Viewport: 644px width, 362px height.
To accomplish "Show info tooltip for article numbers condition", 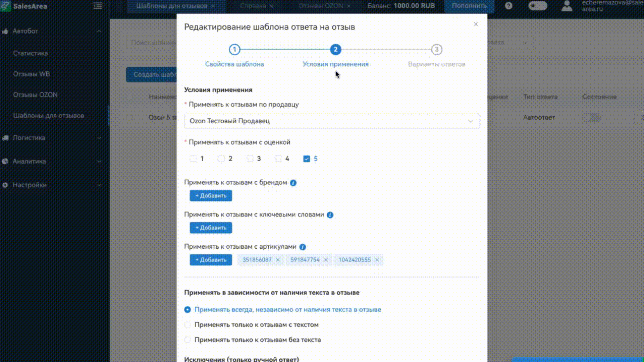I will coord(303,247).
